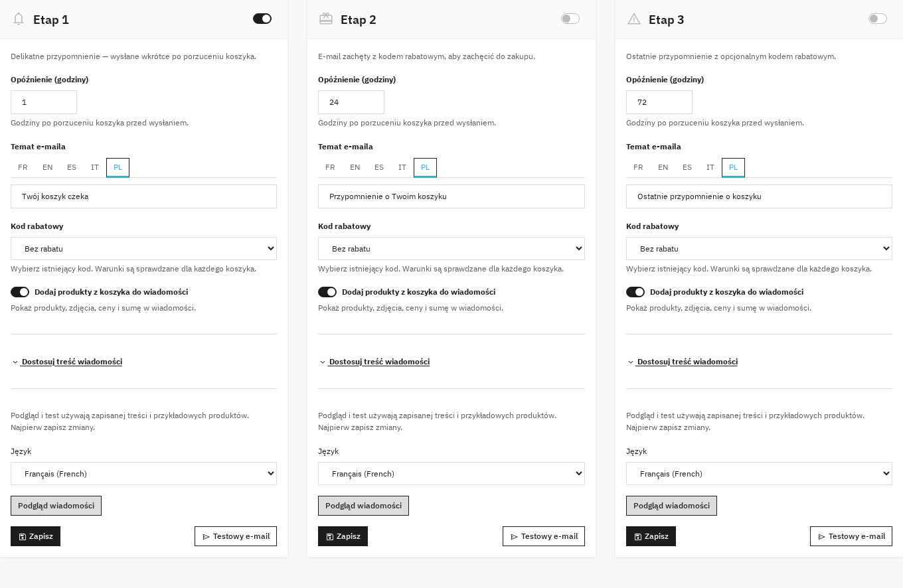Click the bell icon beside Etap 1
The height and width of the screenshot is (588, 903).
coord(19,19)
